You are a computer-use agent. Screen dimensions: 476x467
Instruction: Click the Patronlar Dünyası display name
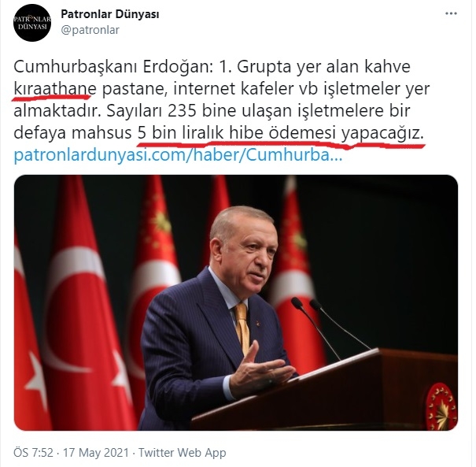[x=110, y=14]
